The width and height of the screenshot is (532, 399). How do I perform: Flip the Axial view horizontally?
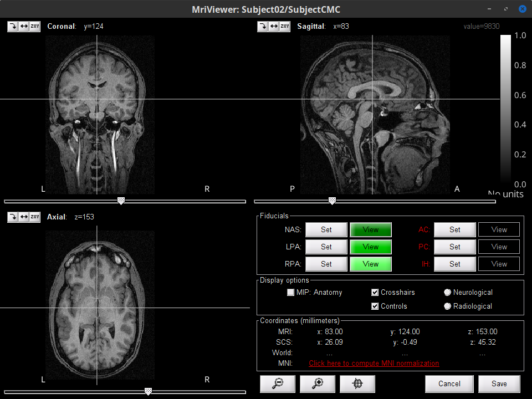(x=24, y=217)
